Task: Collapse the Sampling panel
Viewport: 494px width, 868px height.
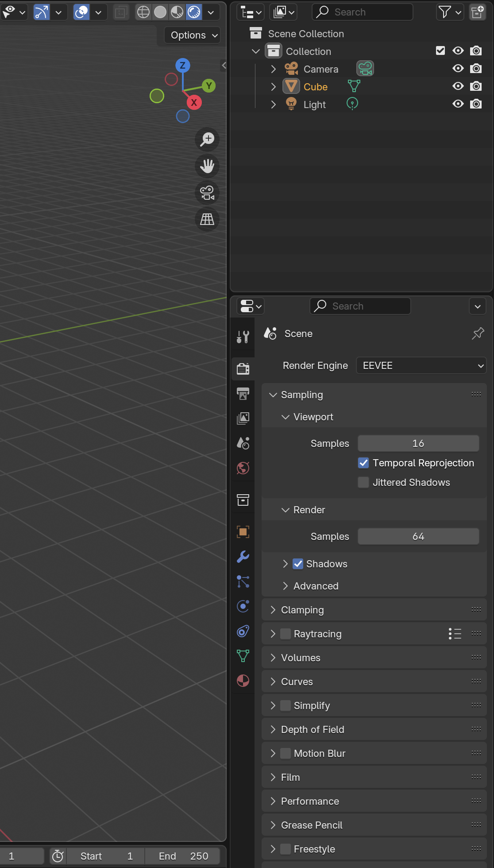Action: [273, 395]
